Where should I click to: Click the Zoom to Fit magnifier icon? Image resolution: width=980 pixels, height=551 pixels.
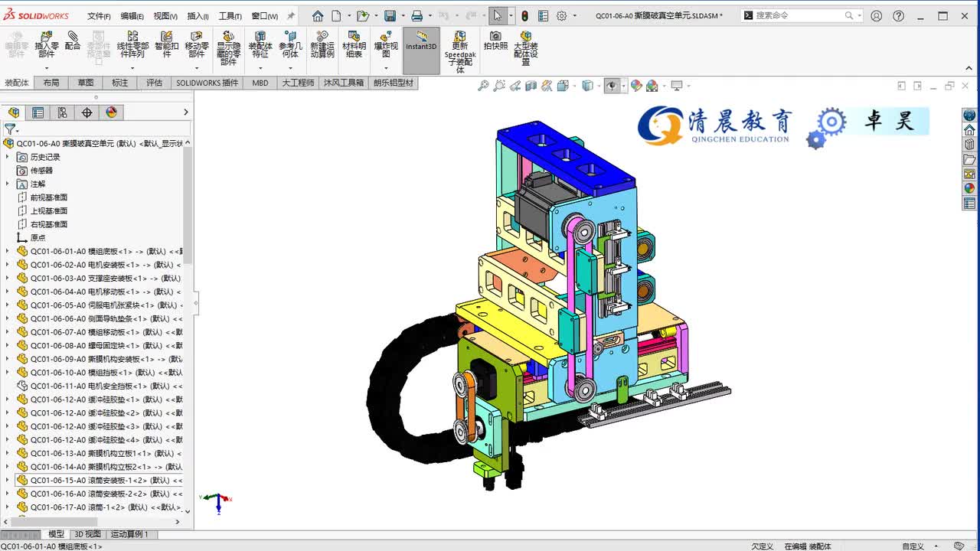(x=483, y=86)
